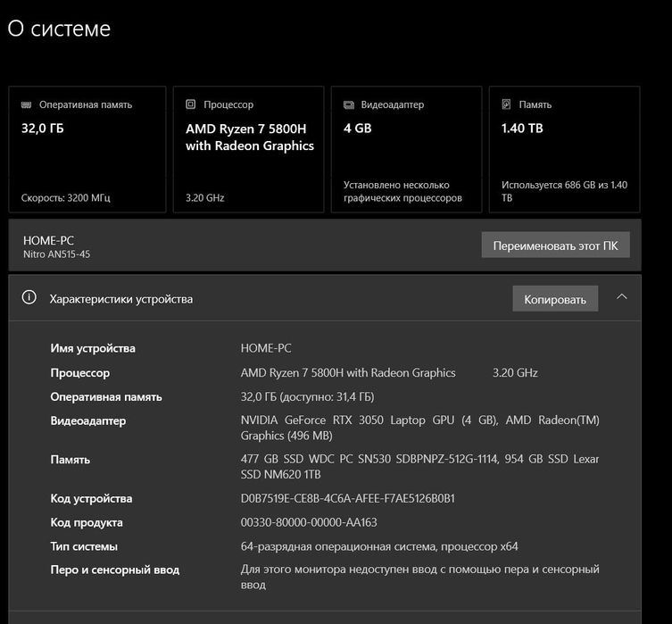Click the Характеристики устройства header label
Image resolution: width=672 pixels, height=624 pixels.
tap(120, 299)
